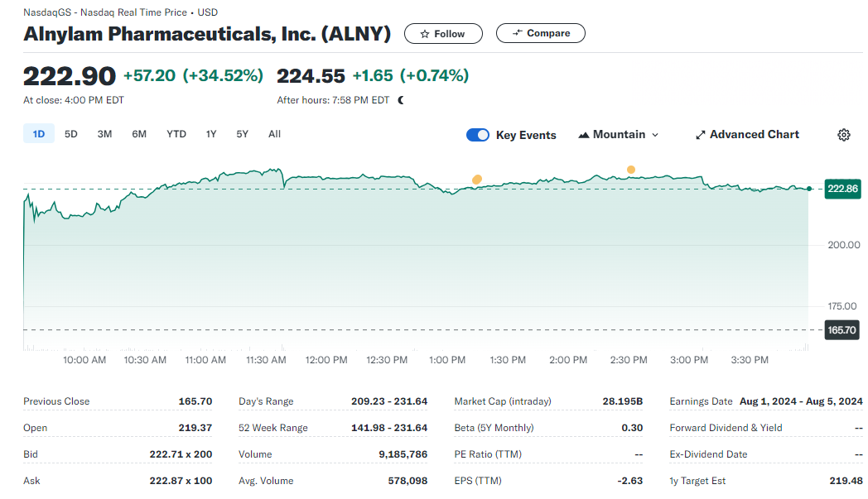868x499 pixels.
Task: Switch to 1Y chart range
Action: [x=211, y=134]
